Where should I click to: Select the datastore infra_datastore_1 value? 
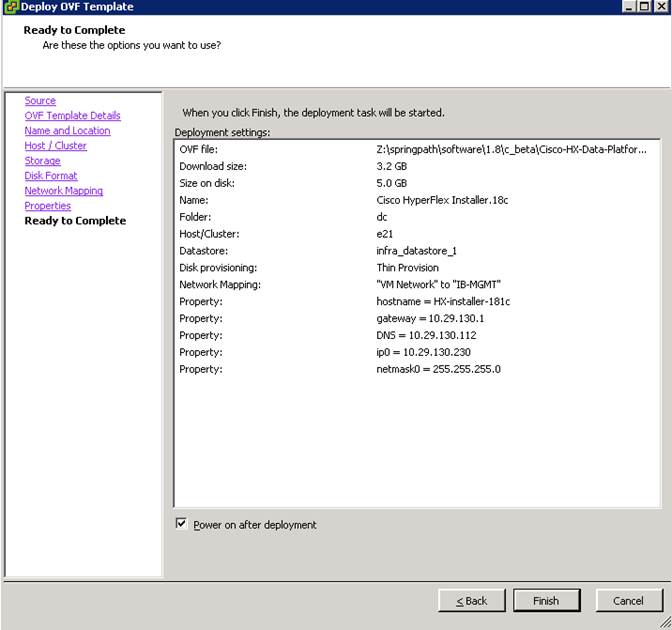[x=417, y=251]
